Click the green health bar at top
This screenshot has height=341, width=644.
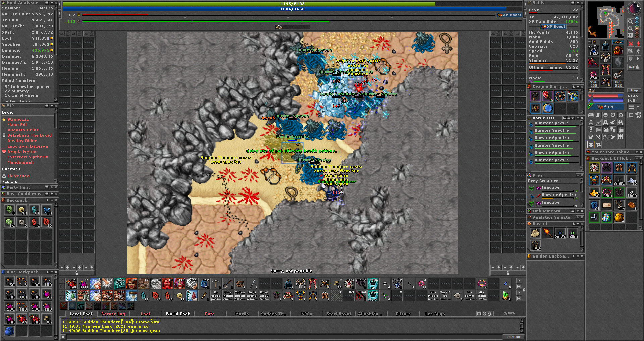pos(292,4)
